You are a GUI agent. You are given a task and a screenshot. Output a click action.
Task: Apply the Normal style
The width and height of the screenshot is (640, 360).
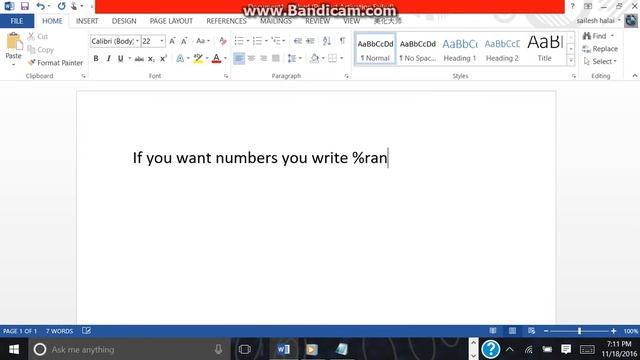(375, 48)
